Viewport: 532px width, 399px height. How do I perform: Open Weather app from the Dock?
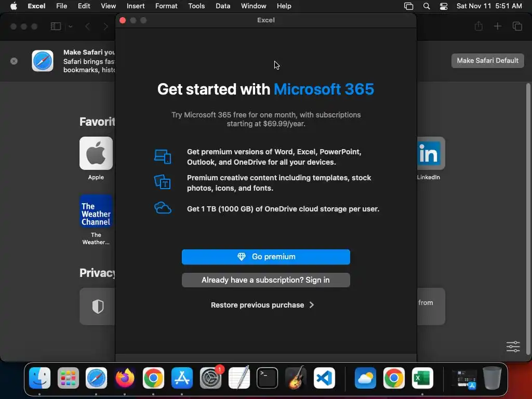click(x=365, y=378)
